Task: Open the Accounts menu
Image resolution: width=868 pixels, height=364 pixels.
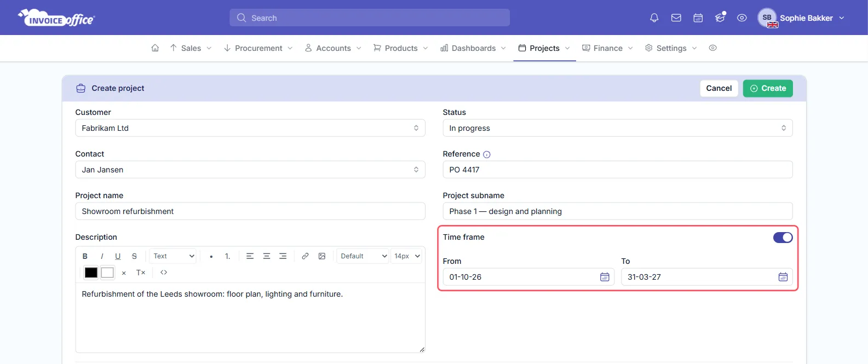Action: 333,48
